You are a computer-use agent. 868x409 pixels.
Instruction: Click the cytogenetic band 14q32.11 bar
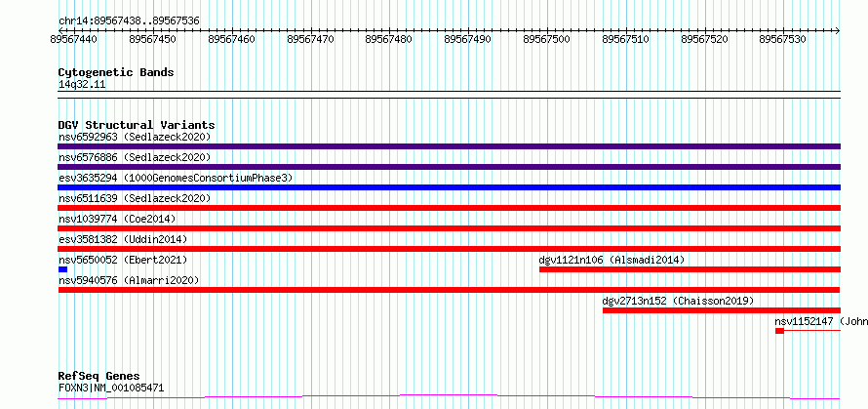coord(449,95)
